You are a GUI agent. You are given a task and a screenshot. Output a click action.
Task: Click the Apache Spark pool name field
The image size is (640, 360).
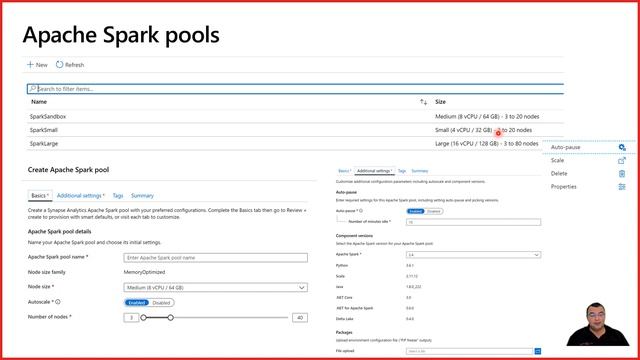point(216,258)
